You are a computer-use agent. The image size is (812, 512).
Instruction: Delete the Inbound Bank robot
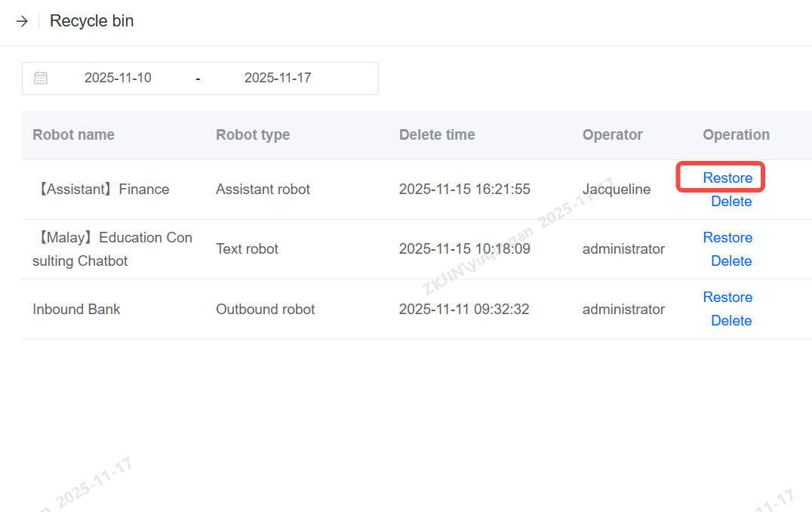point(731,321)
